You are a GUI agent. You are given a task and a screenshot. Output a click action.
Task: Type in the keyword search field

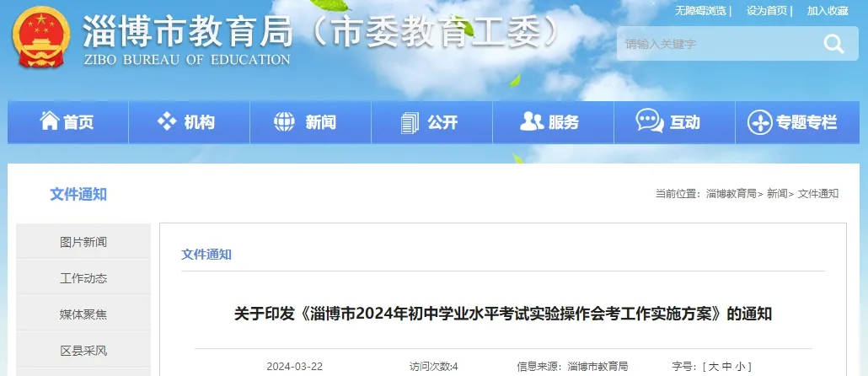pos(716,44)
